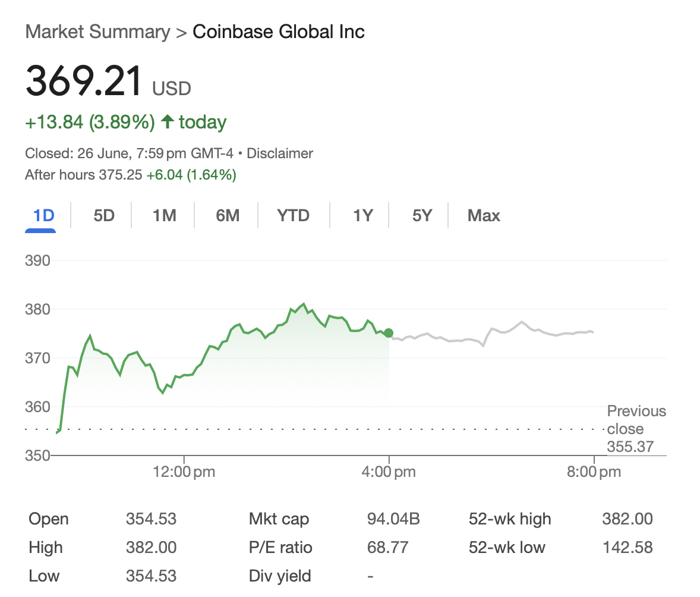Click the 369.21 price value
This screenshot has height=597, width=700.
point(84,81)
